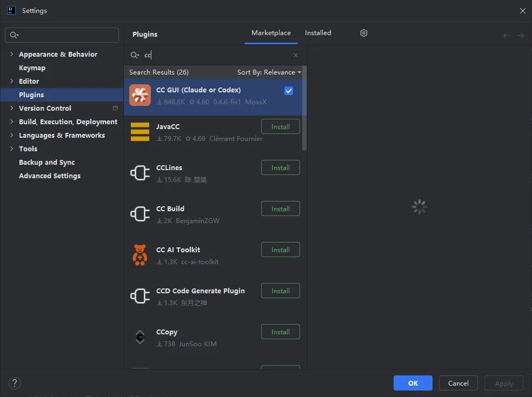This screenshot has width=532, height=397.
Task: Click the BenjaminZGW vendor name
Action: point(197,221)
